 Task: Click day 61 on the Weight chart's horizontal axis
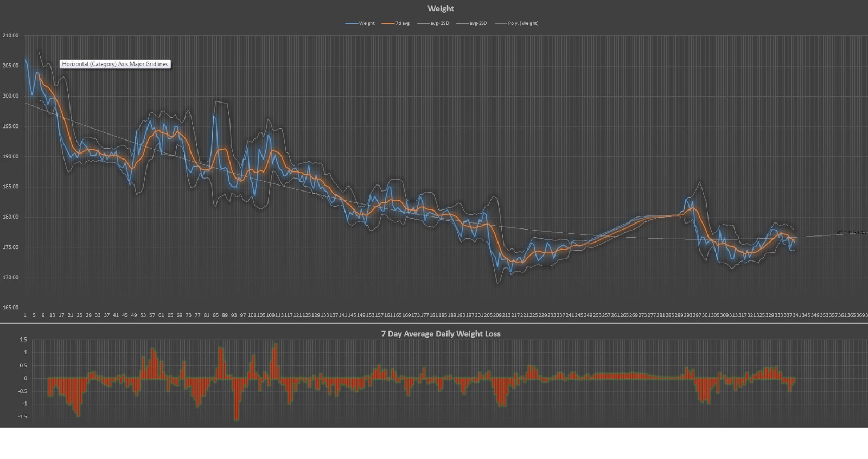click(x=161, y=315)
